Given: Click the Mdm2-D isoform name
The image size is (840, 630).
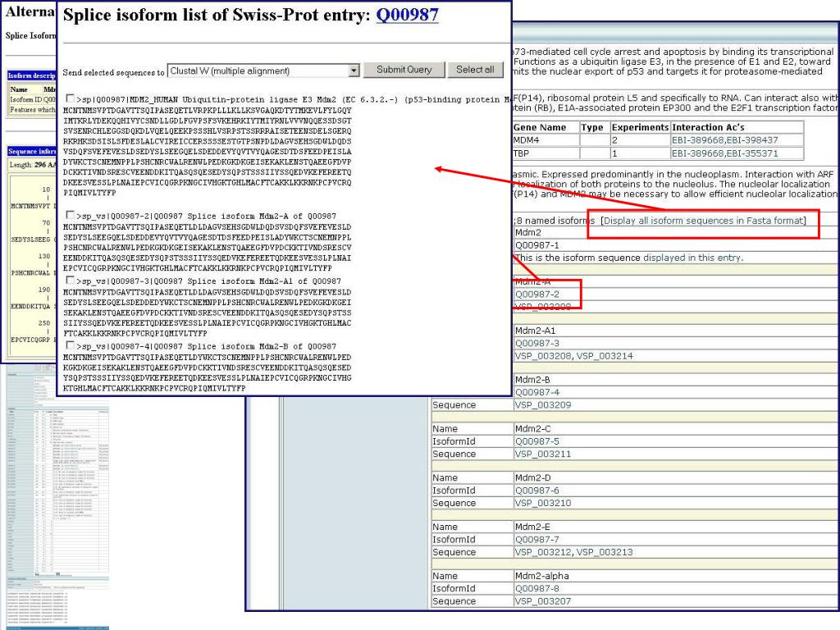Looking at the screenshot, I should coord(532,478).
